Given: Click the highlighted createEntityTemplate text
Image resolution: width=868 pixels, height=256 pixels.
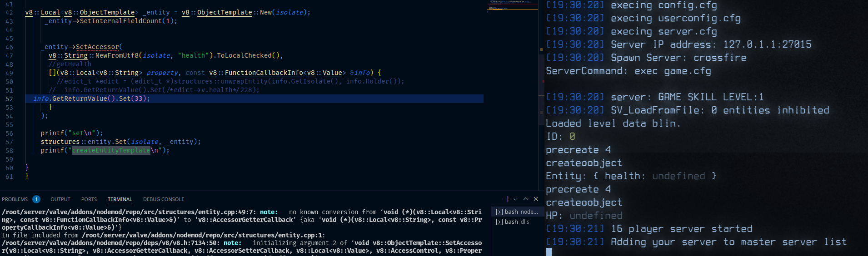Looking at the screenshot, I should 111,150.
